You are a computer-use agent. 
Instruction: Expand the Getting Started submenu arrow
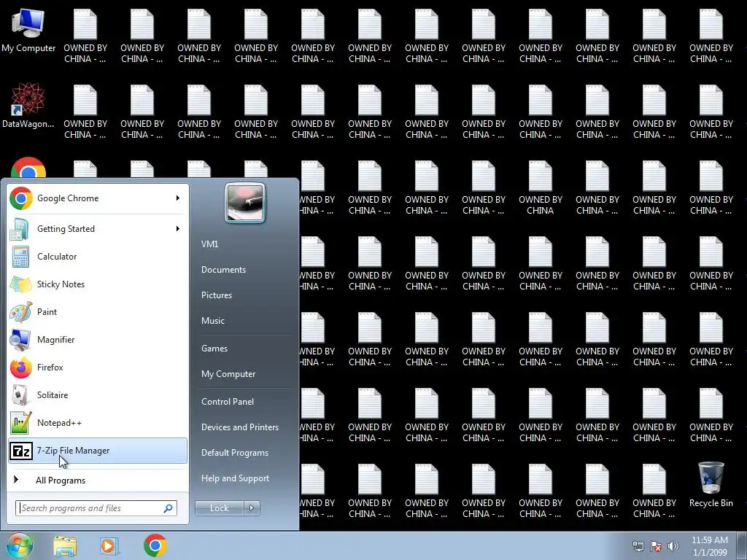178,228
